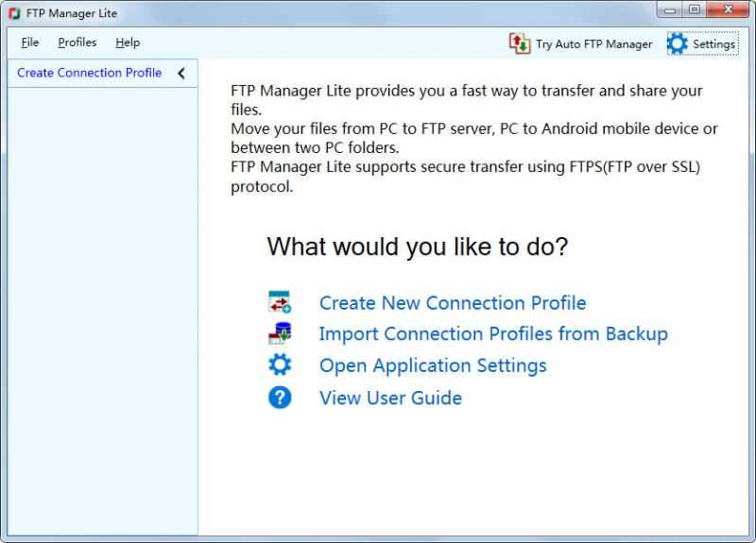Open the Help menu
756x543 pixels.
click(x=128, y=42)
